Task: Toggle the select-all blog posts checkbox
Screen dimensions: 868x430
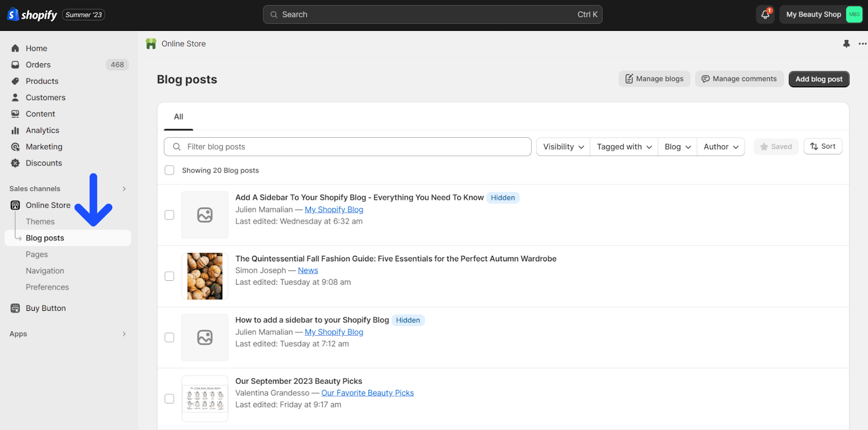Action: [169, 170]
